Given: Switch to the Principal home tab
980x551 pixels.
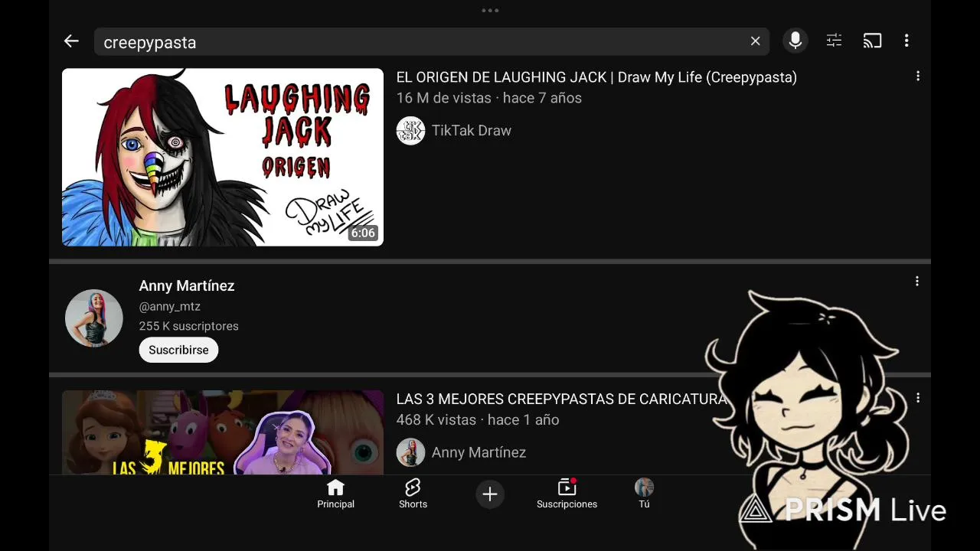Looking at the screenshot, I should tap(336, 494).
